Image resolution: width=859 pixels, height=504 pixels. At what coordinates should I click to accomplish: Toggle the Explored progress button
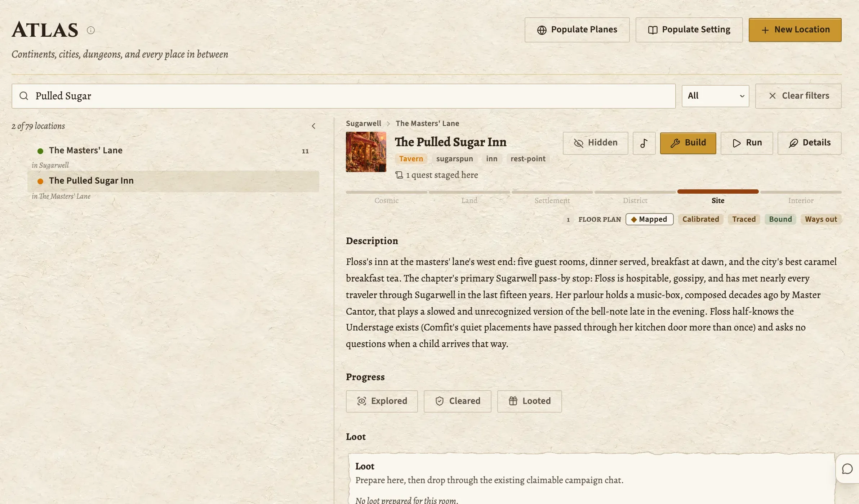382,401
